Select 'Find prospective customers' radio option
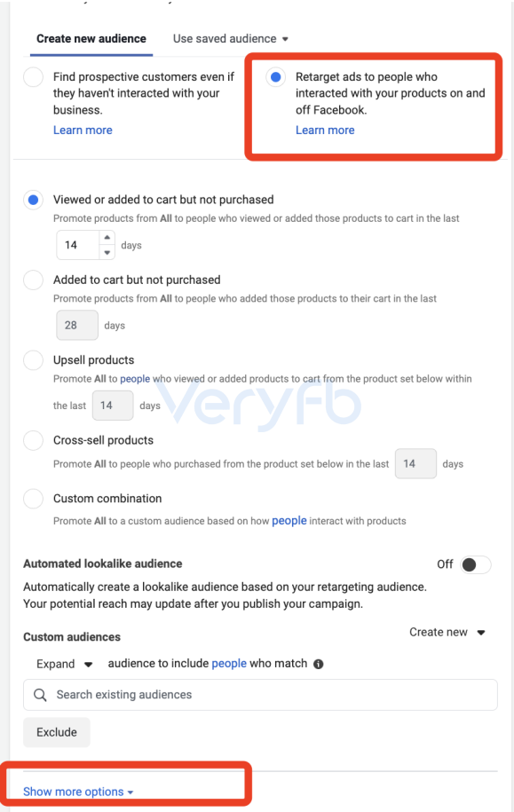The width and height of the screenshot is (514, 812). (x=33, y=77)
